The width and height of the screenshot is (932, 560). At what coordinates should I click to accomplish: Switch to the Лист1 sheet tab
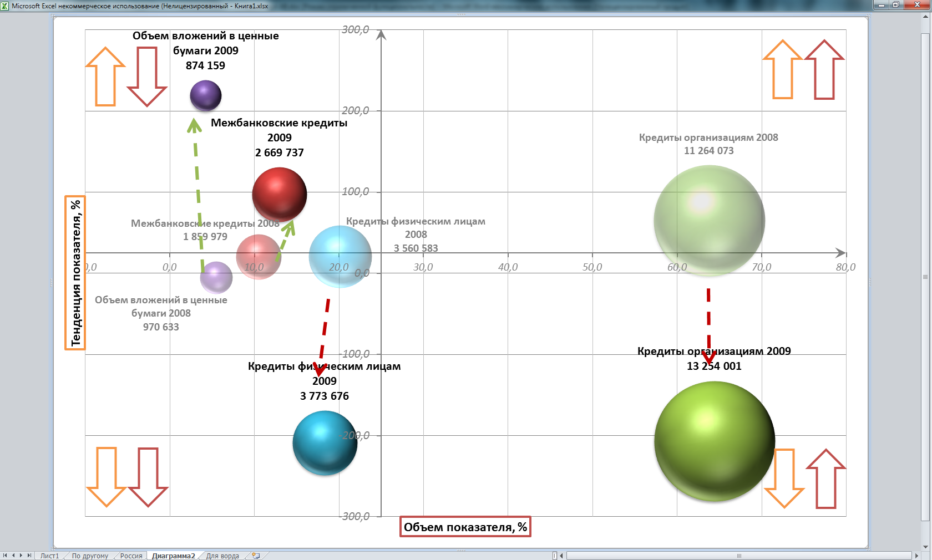49,556
